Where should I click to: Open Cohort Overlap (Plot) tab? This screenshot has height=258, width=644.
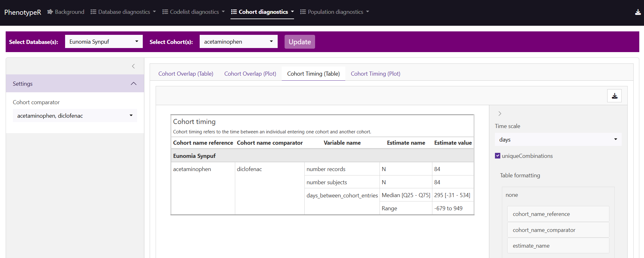click(250, 74)
